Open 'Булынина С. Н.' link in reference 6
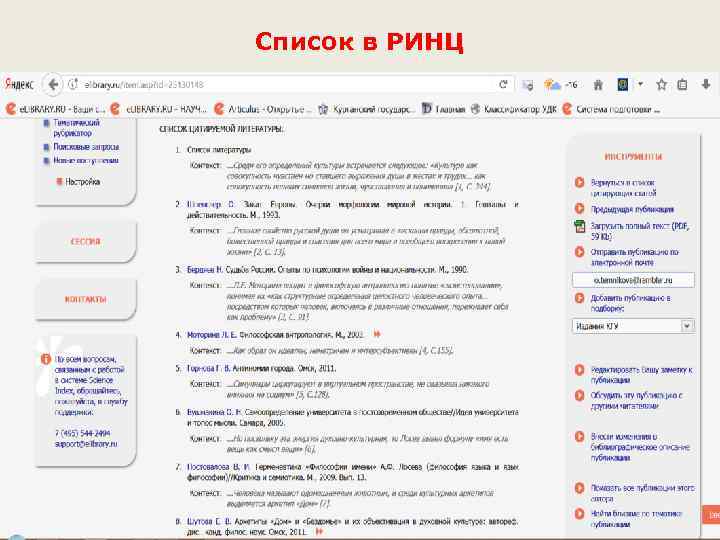This screenshot has height=540, width=720. [x=214, y=412]
